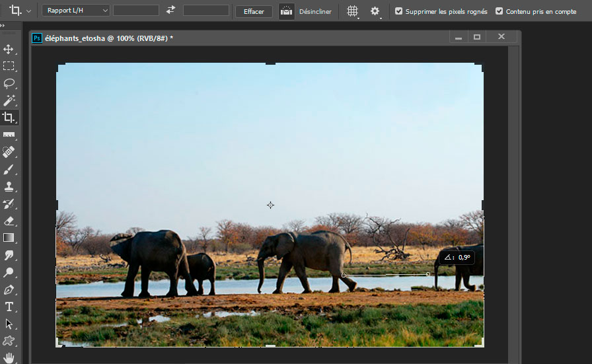Select the Move tool
Screen dimensions: 592x364
tap(9, 49)
